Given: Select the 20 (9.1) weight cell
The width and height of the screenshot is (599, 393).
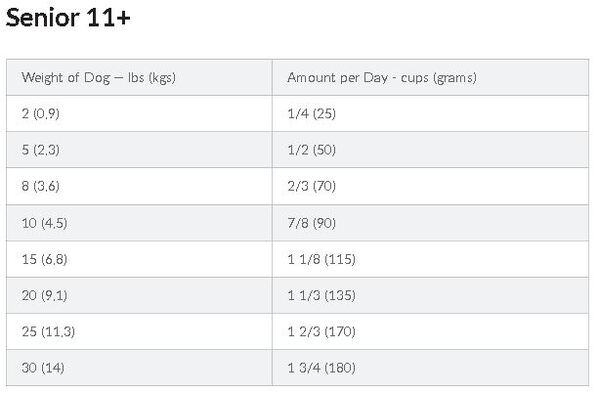Looking at the screenshot, I should click(139, 296).
